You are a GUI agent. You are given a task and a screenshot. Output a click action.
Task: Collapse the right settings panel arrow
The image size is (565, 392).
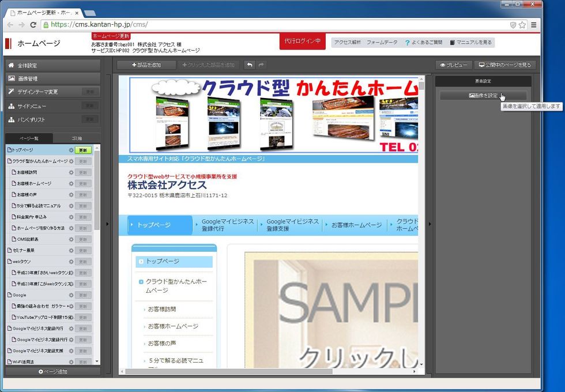pos(429,224)
